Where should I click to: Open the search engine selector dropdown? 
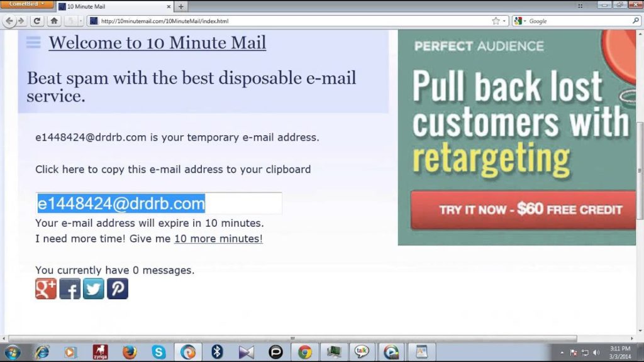[520, 21]
